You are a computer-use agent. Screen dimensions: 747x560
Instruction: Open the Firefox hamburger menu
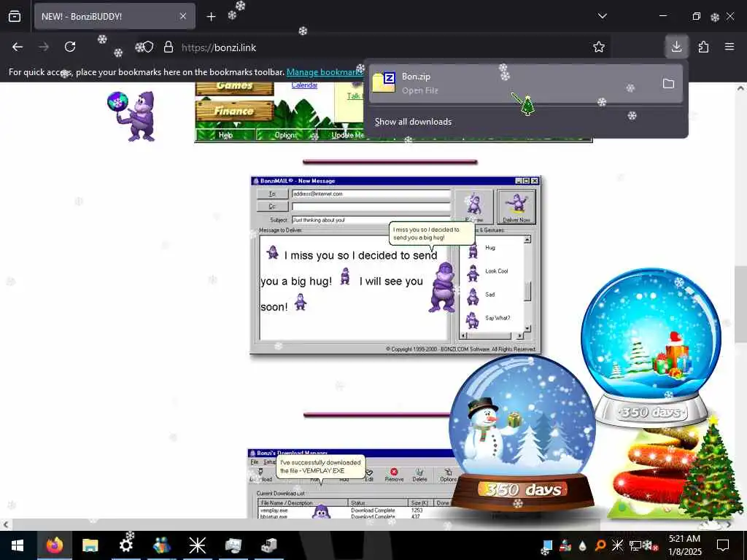click(x=729, y=47)
